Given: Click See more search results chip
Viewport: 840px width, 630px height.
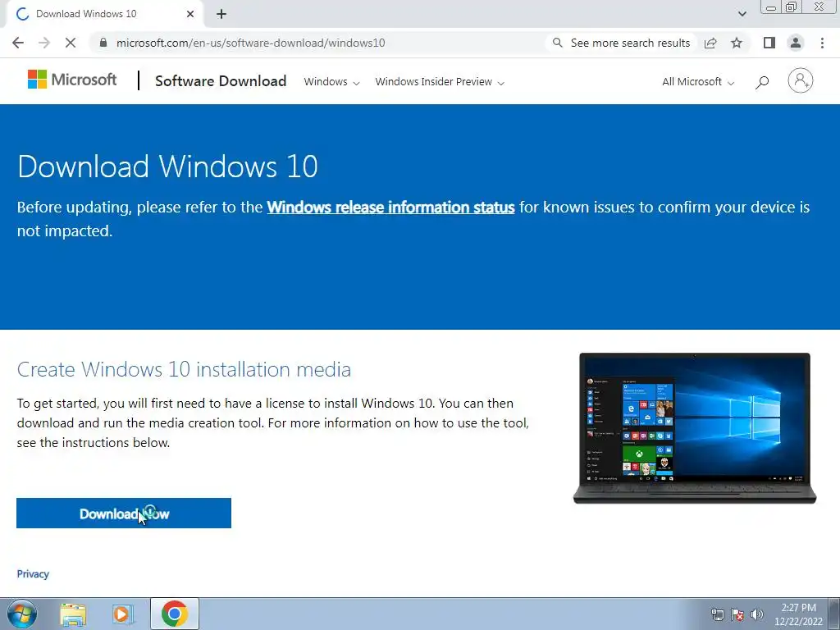Looking at the screenshot, I should 621,43.
